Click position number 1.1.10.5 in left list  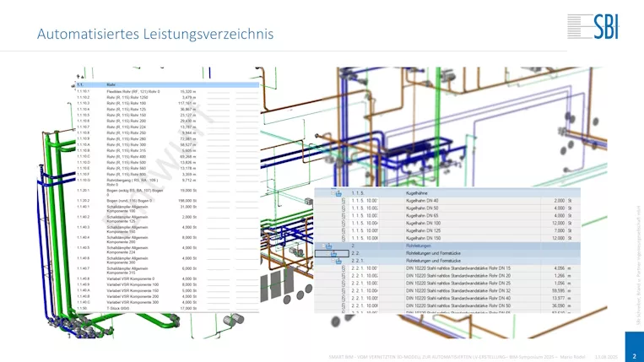coord(84,116)
